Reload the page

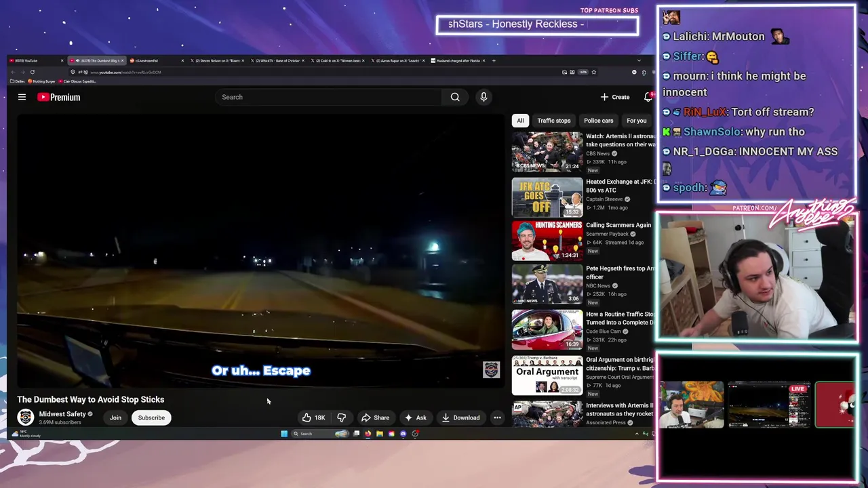(x=32, y=72)
